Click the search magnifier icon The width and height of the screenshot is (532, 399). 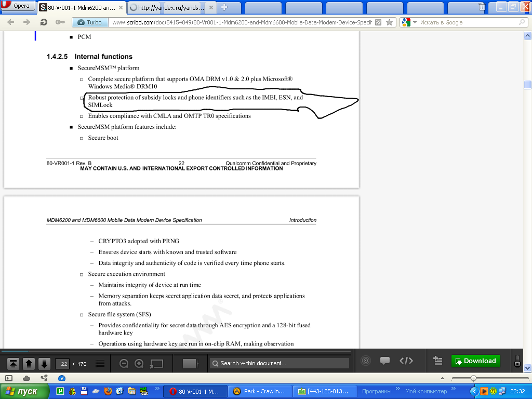click(x=522, y=22)
